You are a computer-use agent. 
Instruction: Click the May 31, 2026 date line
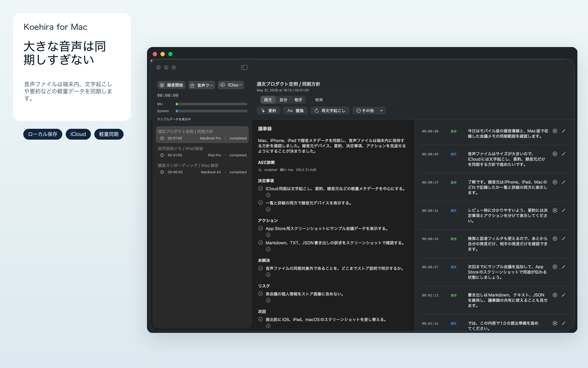coord(283,90)
